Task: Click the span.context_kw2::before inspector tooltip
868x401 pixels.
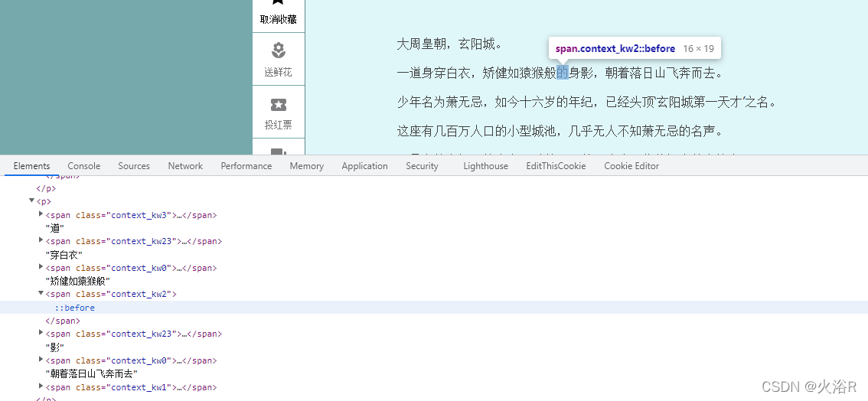Action: 635,49
